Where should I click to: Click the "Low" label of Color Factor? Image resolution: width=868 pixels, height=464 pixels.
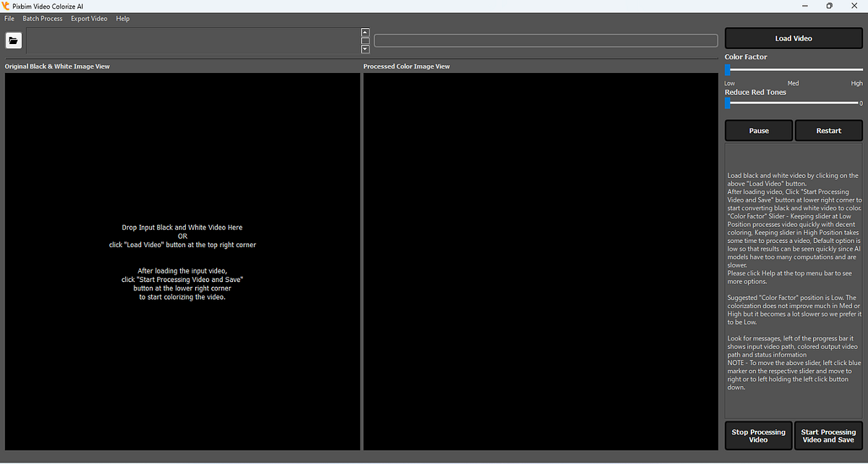coord(730,84)
